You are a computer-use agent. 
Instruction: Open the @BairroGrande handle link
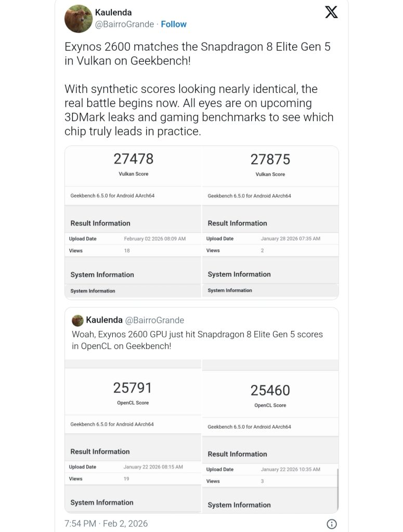coord(125,24)
